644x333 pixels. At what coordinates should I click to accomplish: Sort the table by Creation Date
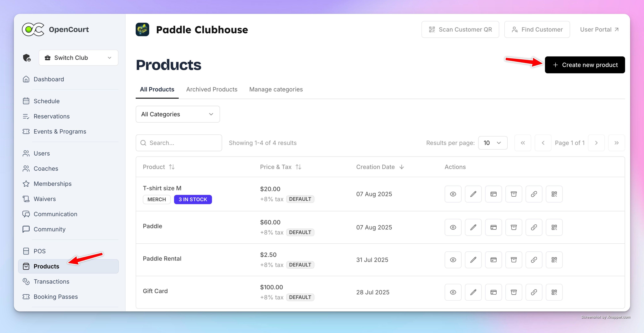[x=380, y=167]
